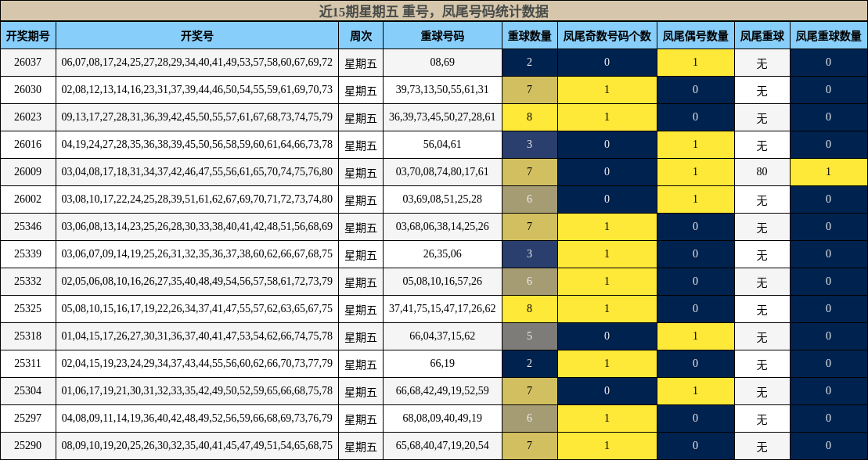Click the 开奖期号 column header

pos(29,34)
